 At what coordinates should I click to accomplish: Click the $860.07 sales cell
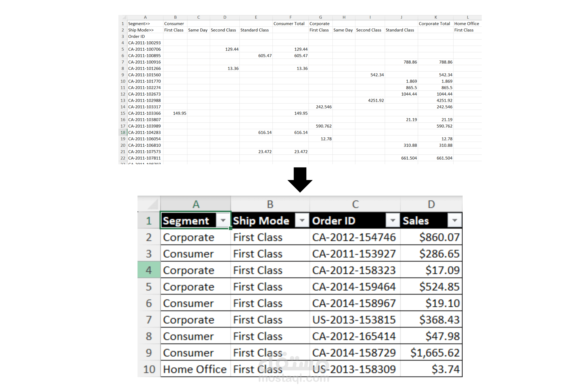click(431, 237)
